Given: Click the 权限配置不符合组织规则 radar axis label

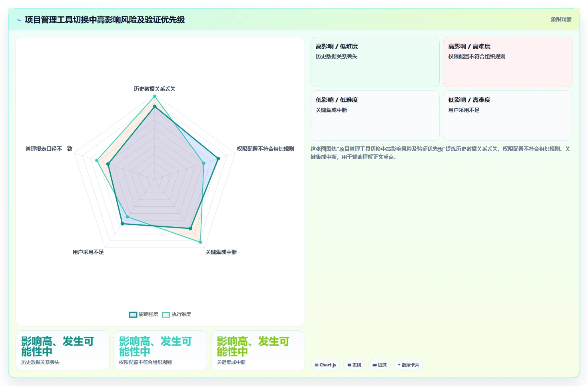Looking at the screenshot, I should pyautogui.click(x=265, y=149).
